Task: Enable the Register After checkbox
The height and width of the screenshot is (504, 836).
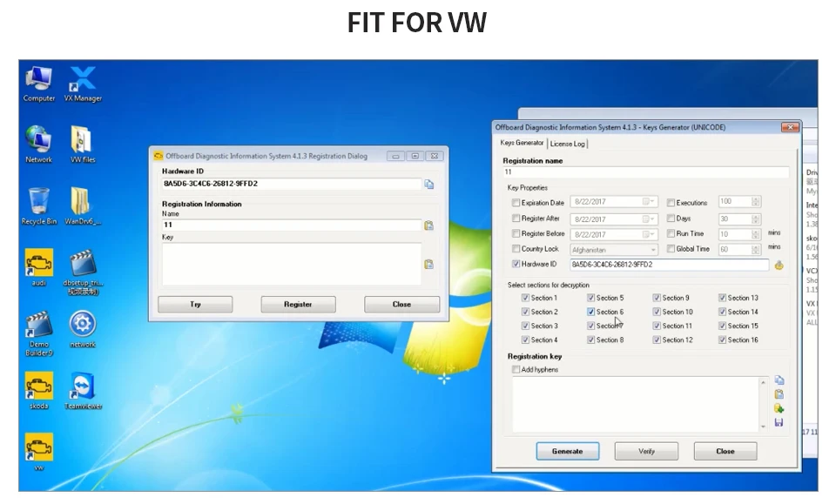Action: (516, 218)
